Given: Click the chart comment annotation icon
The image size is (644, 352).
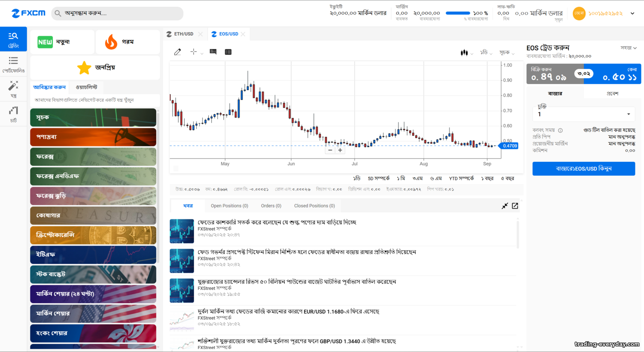Looking at the screenshot, I should (x=213, y=52).
